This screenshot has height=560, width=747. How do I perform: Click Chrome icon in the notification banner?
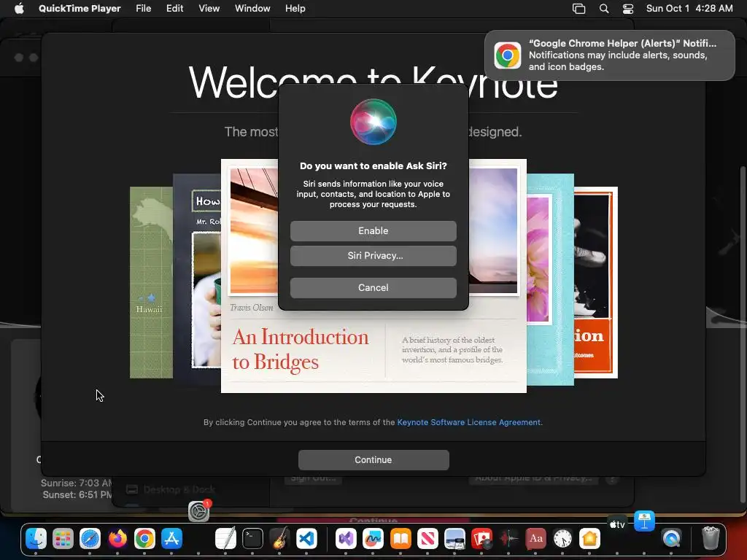click(508, 55)
